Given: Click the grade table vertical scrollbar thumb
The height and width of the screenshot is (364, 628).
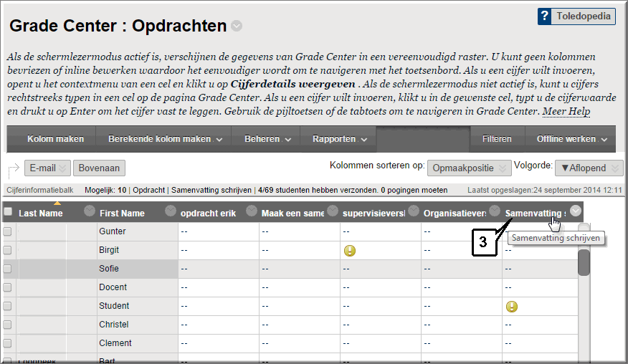Looking at the screenshot, I should click(584, 263).
